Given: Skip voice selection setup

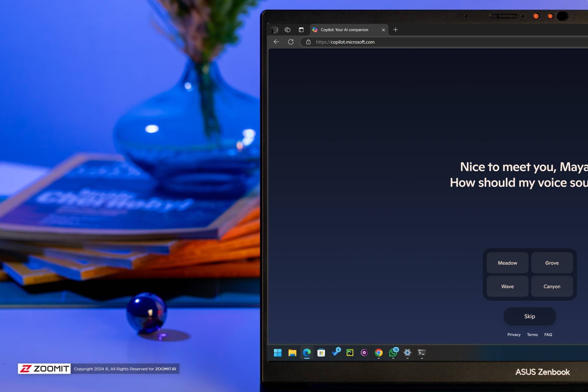Looking at the screenshot, I should (530, 316).
